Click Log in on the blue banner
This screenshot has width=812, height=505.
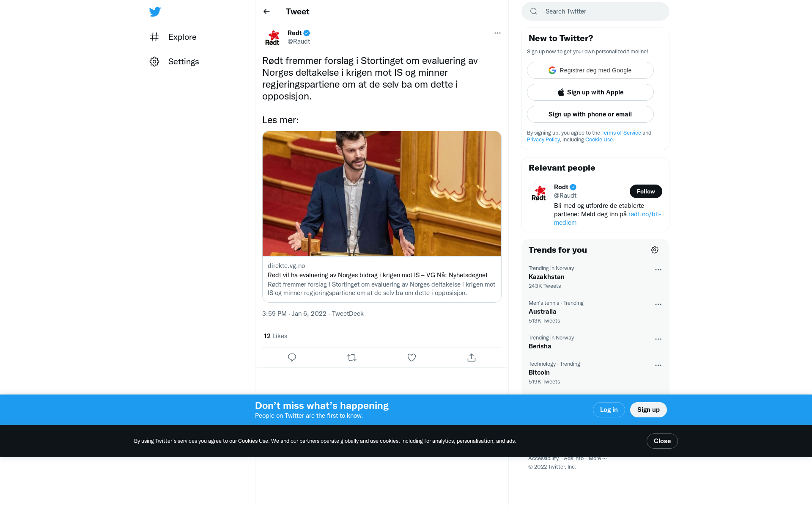(x=609, y=410)
